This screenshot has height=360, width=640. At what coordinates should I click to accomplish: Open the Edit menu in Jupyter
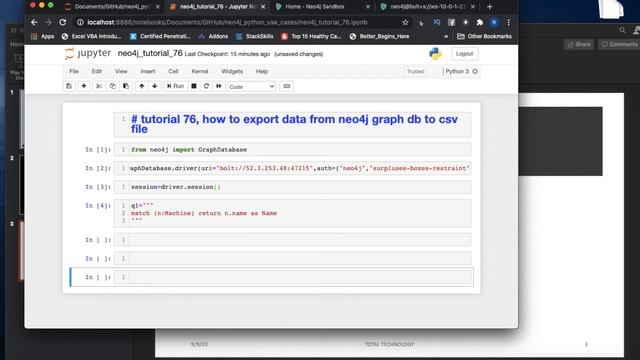click(x=97, y=71)
